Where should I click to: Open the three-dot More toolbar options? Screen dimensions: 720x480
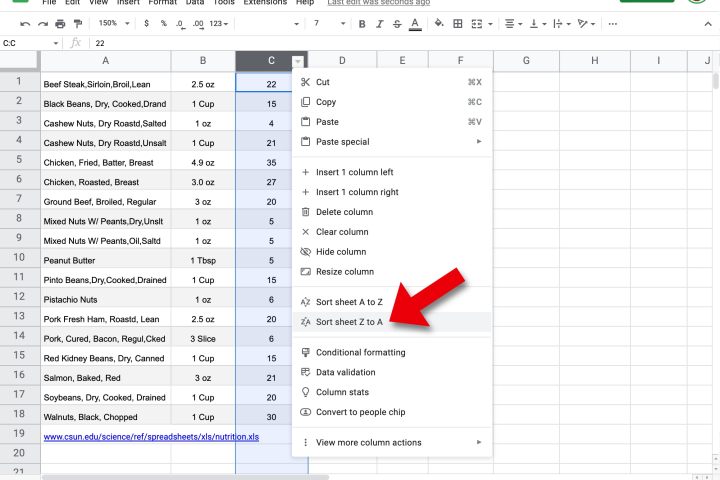[x=613, y=24]
